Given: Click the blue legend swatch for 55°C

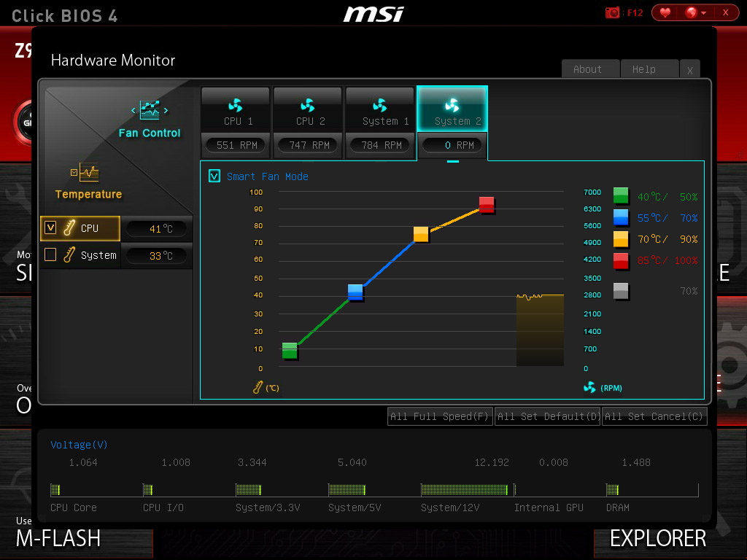Looking at the screenshot, I should click(620, 217).
